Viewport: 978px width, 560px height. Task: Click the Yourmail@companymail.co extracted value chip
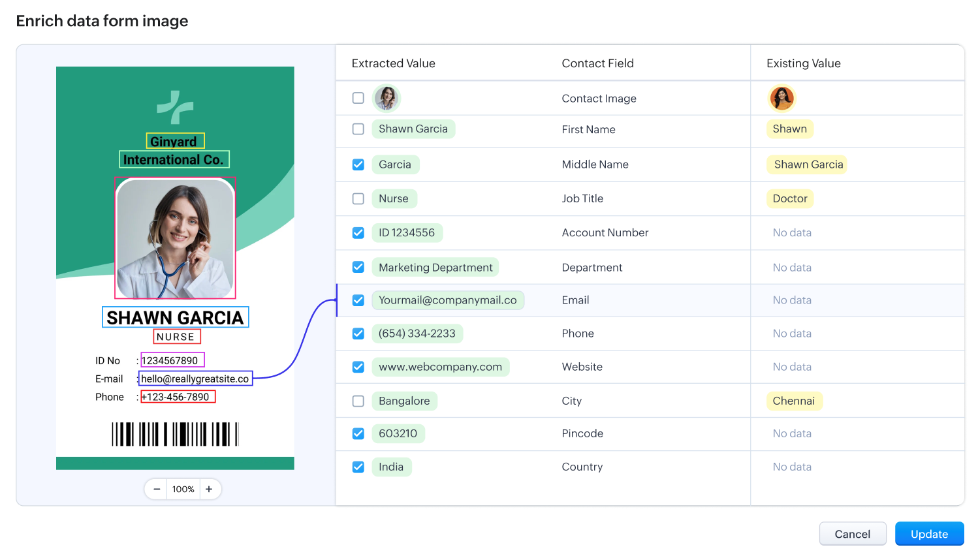click(448, 300)
